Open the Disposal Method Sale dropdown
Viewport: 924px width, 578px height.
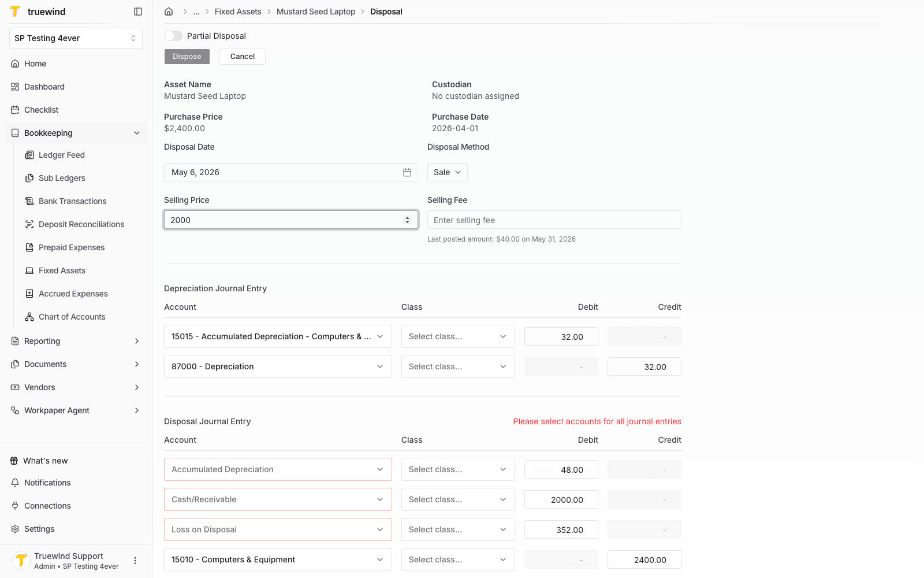[448, 172]
